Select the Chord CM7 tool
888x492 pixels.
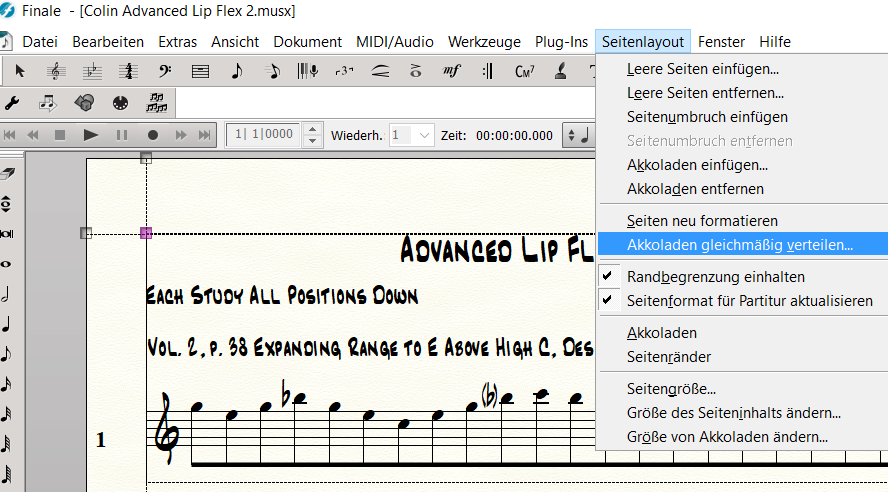click(524, 71)
